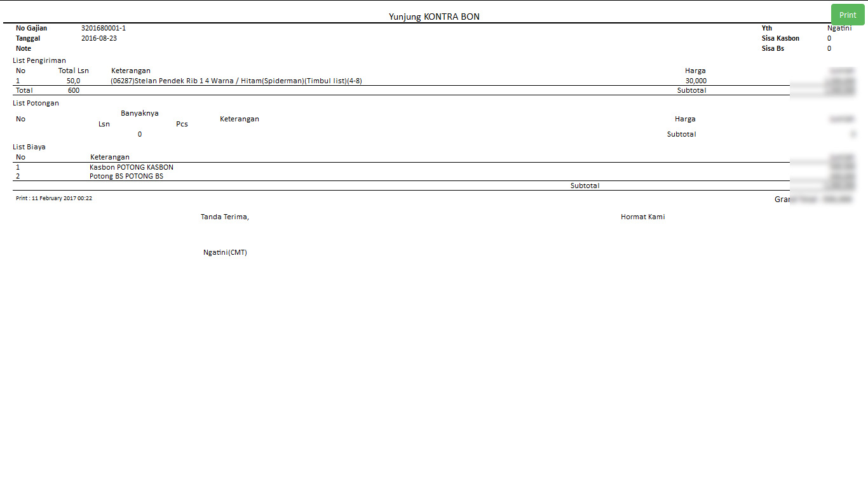Click the Note label
The width and height of the screenshot is (868, 488).
[24, 48]
